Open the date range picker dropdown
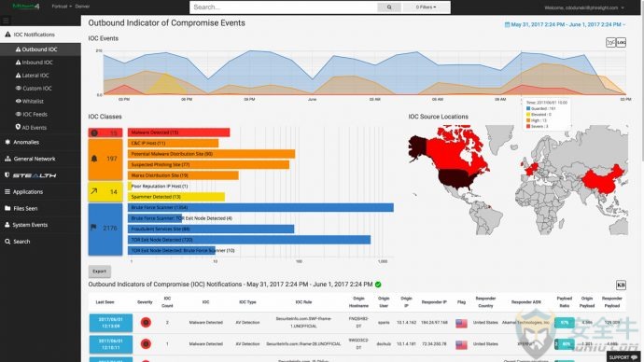Viewport: 644px width, 362px height. [566, 24]
